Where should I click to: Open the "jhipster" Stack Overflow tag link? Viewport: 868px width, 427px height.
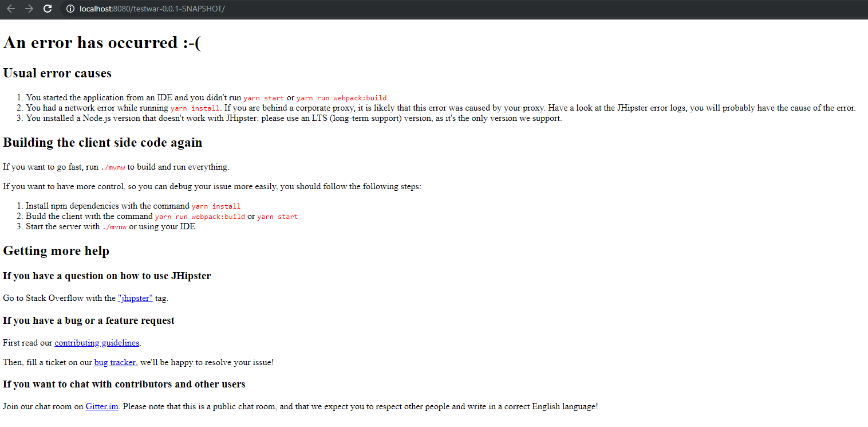coord(135,298)
